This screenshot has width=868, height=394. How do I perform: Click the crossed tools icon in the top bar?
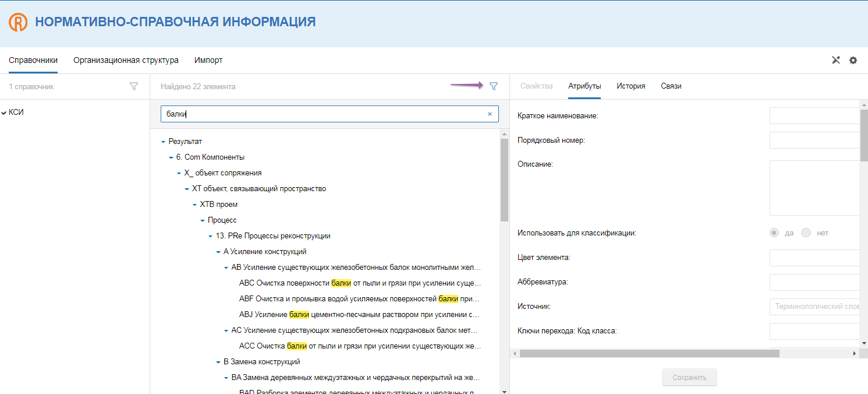835,60
